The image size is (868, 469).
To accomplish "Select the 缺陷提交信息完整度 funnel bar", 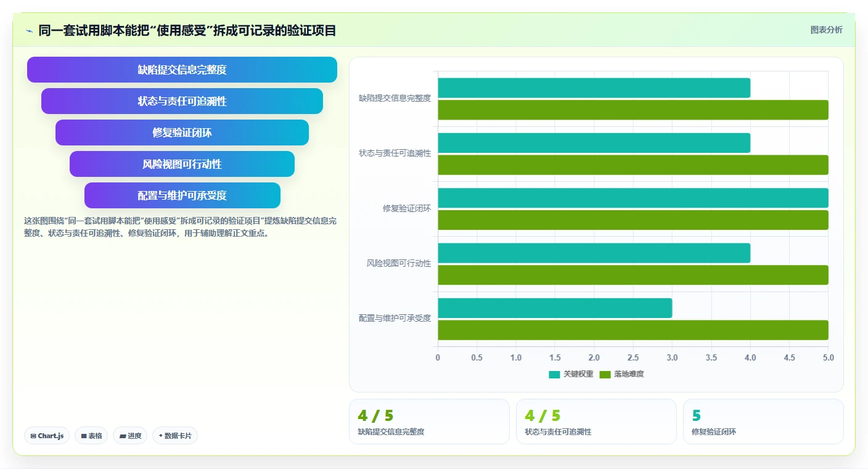I will (182, 70).
